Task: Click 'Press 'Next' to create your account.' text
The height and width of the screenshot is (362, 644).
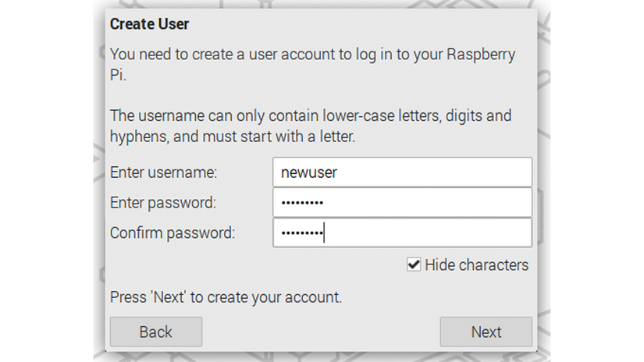Action: coord(226,297)
